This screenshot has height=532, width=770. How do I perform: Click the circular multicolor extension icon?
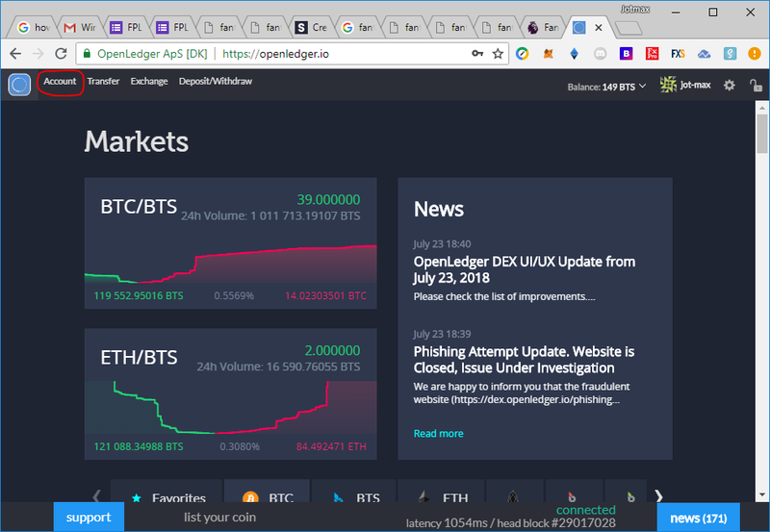point(523,54)
